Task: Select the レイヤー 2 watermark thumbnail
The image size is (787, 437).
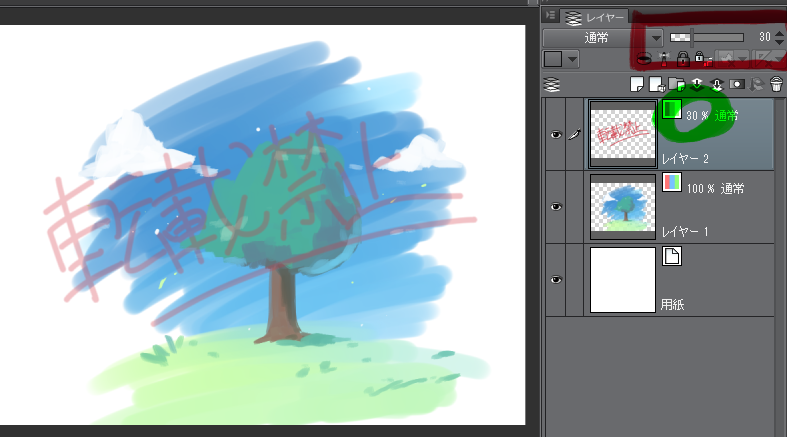Action: [x=623, y=134]
